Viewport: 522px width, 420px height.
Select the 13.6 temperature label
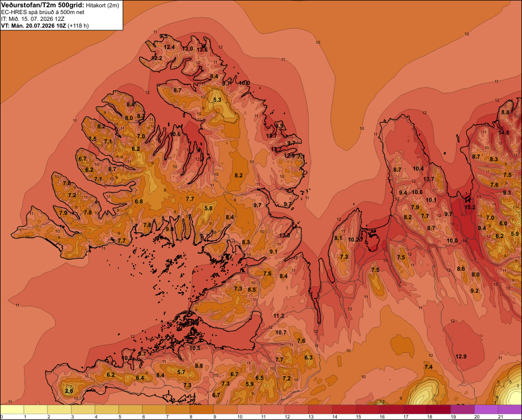coord(202,50)
